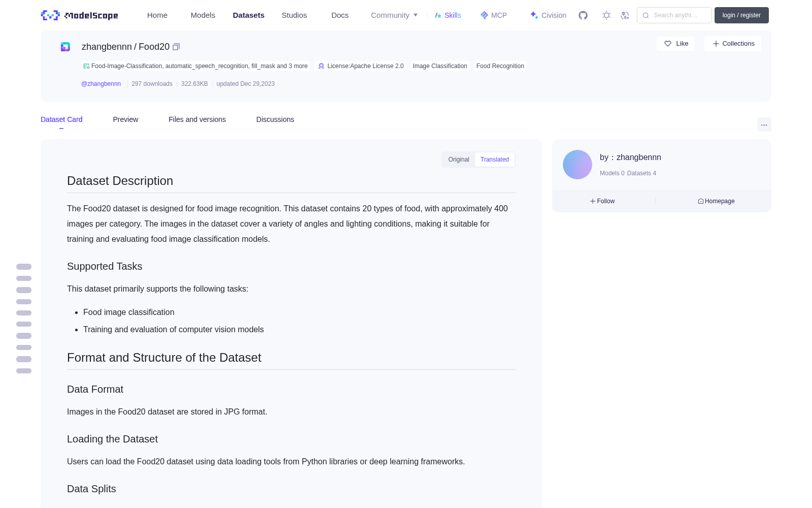812x508 pixels.
Task: Open the Discussions tab
Action: click(275, 119)
